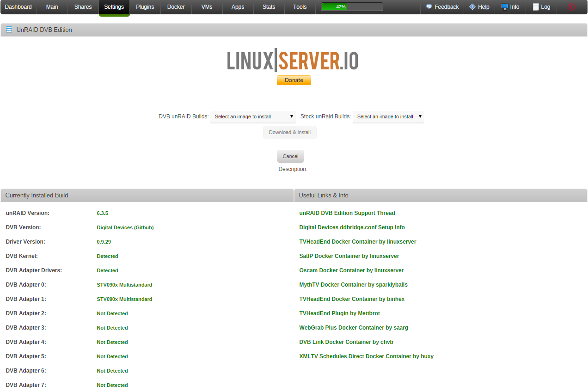
Task: Switch to the Main tab
Action: pos(52,7)
